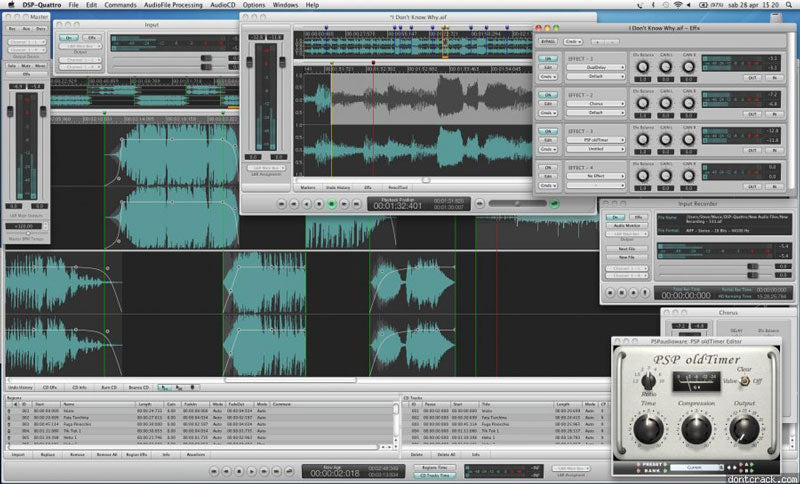The width and height of the screenshot is (800, 484).
Task: Click play button in bottom playlist transport
Action: tap(251, 471)
